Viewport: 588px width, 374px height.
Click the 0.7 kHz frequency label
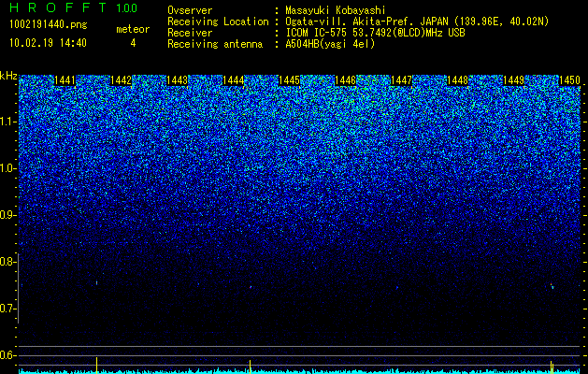[x=7, y=309]
